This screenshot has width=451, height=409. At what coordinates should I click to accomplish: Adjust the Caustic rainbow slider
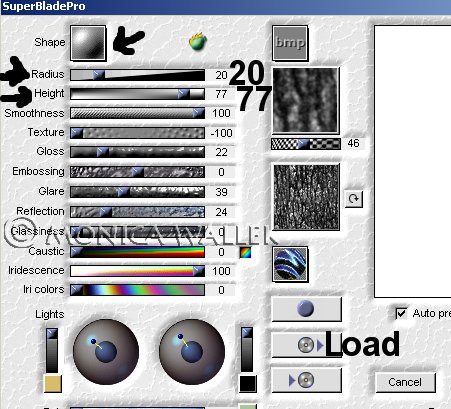[x=137, y=252]
